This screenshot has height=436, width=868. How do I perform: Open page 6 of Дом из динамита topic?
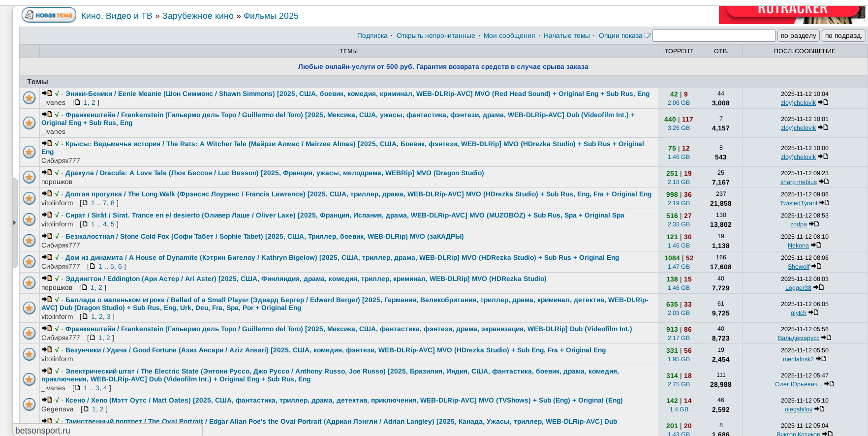120,266
